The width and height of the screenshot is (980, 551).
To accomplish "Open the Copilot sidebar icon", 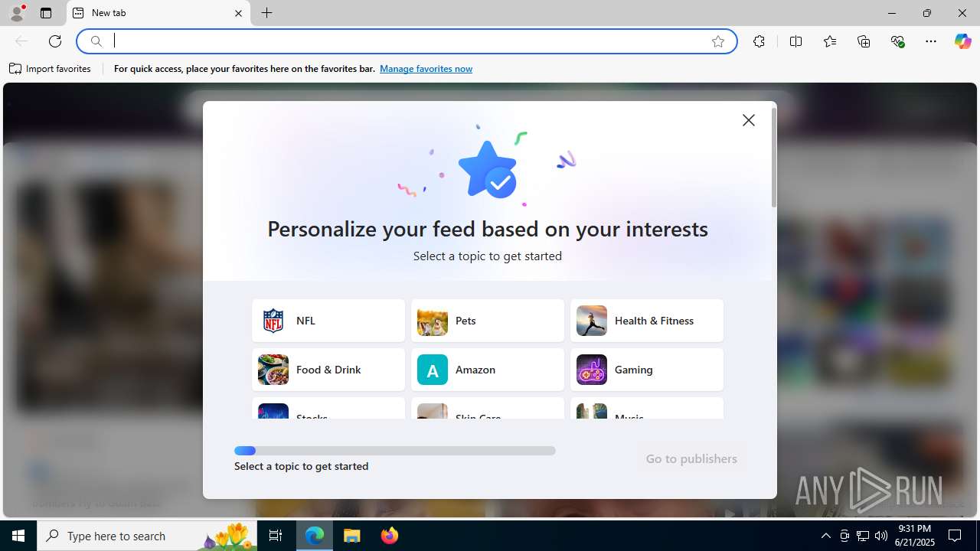I will click(962, 41).
